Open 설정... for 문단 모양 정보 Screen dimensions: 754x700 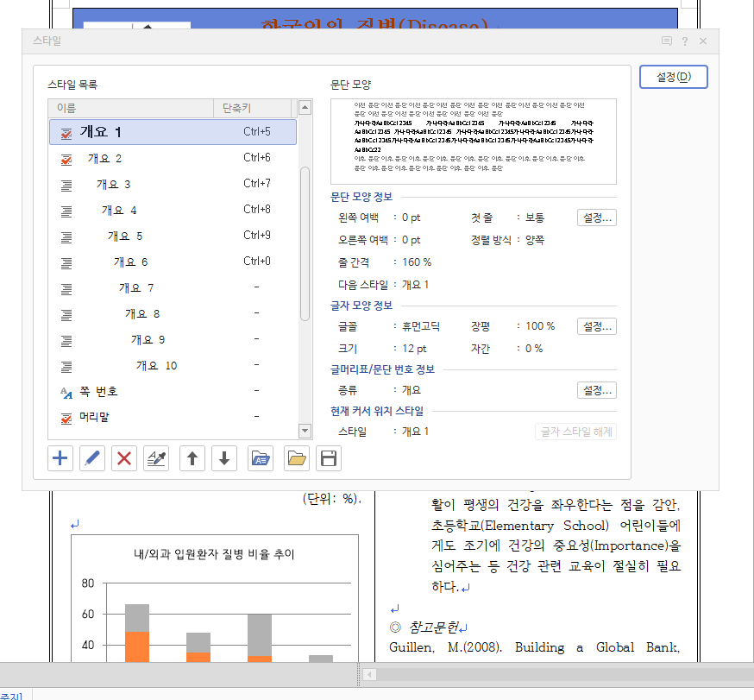(596, 218)
